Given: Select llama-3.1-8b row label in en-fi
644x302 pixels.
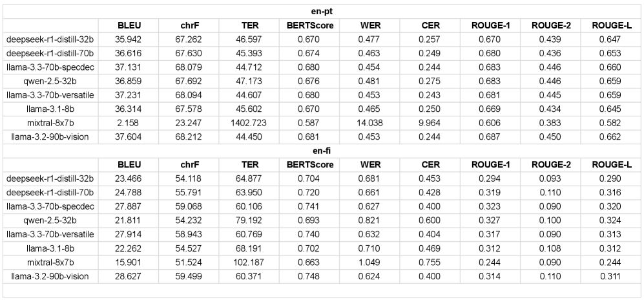Looking at the screenshot, I should [51, 248].
